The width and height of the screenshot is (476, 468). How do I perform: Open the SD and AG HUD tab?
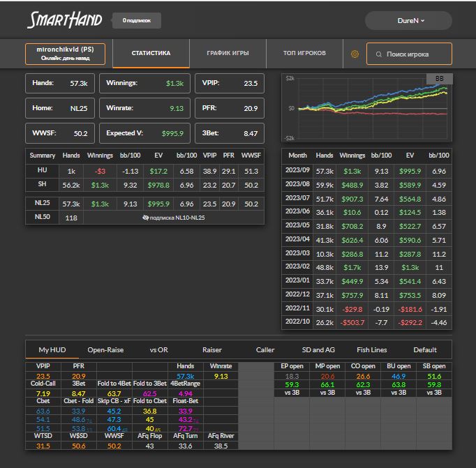(x=318, y=349)
